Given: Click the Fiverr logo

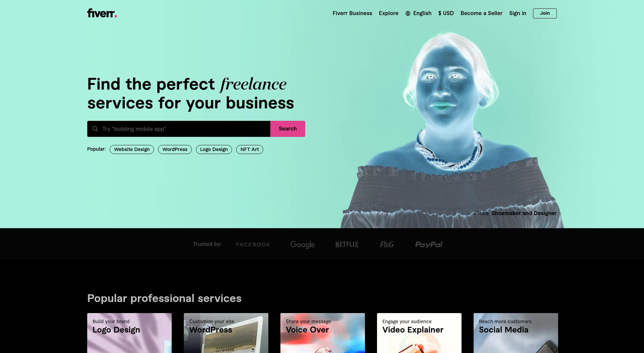Looking at the screenshot, I should [102, 13].
